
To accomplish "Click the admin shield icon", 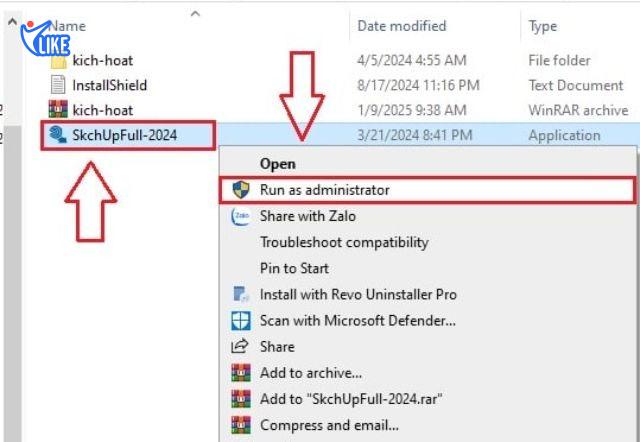I will coord(240,189).
